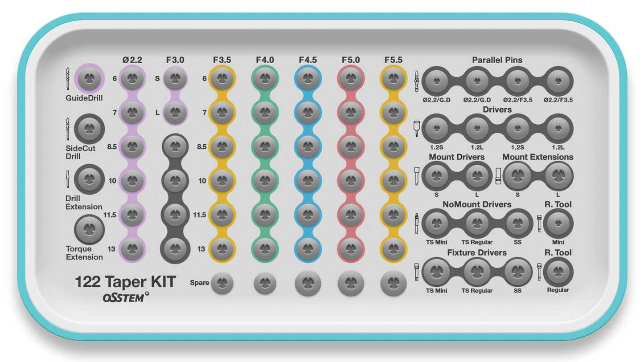
Task: Click the SideCut Drill holder
Action: pos(89,129)
